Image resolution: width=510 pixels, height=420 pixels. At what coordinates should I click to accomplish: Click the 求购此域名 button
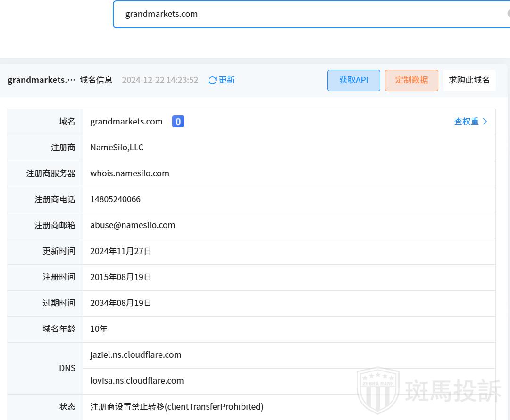[x=469, y=80]
